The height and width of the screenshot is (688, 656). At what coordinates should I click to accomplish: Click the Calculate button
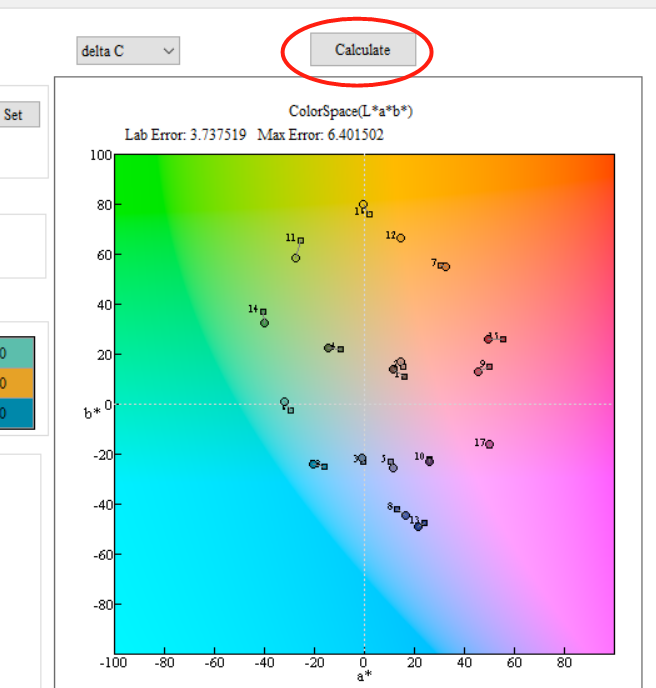(x=362, y=50)
